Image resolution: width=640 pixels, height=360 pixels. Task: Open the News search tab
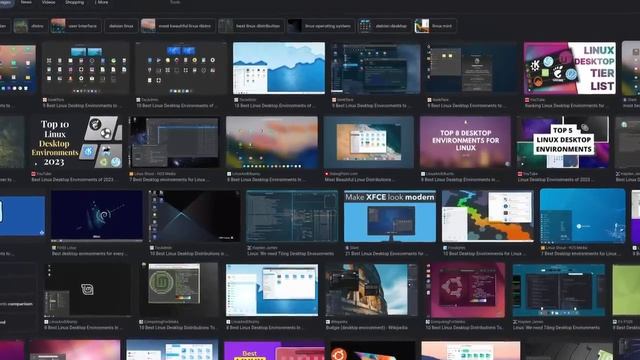point(26,2)
